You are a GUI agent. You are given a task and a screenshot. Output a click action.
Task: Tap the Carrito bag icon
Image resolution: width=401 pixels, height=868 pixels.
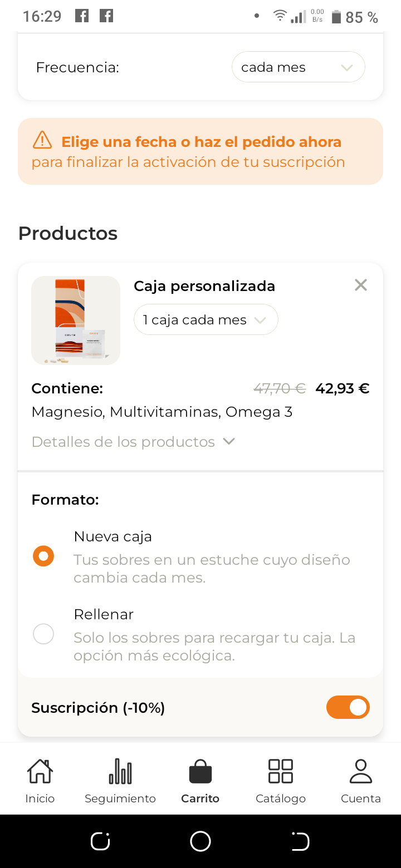(200, 771)
